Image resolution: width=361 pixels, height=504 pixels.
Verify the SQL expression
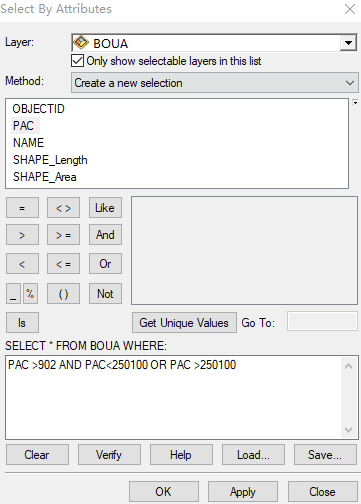click(109, 455)
